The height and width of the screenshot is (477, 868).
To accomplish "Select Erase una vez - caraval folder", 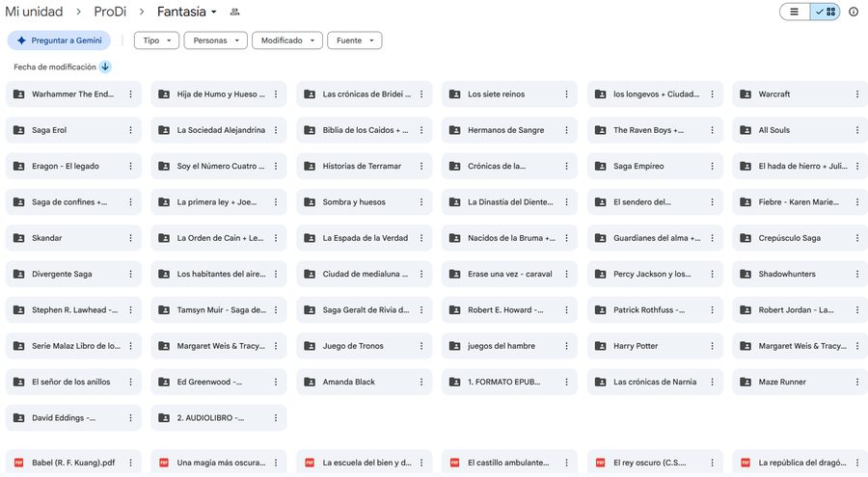I will tap(509, 274).
